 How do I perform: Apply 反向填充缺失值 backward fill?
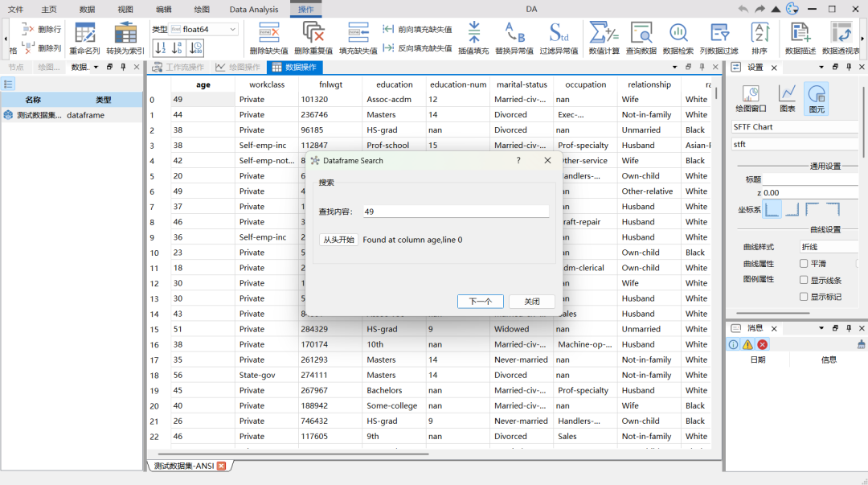point(417,48)
